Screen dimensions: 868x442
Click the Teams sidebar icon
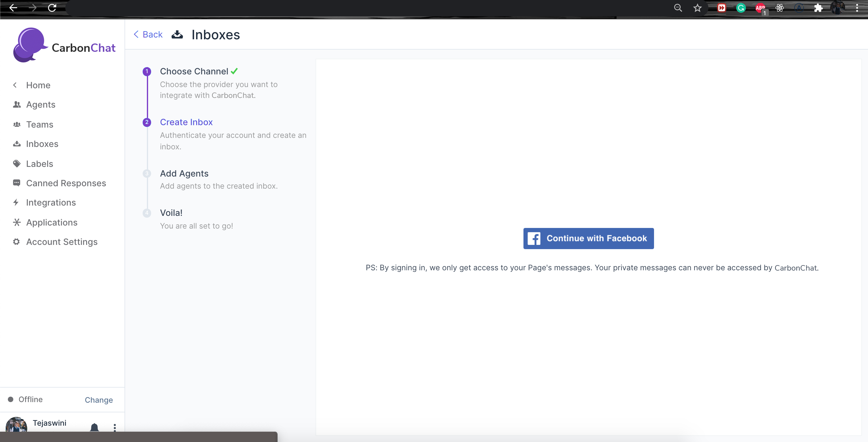[x=17, y=125]
